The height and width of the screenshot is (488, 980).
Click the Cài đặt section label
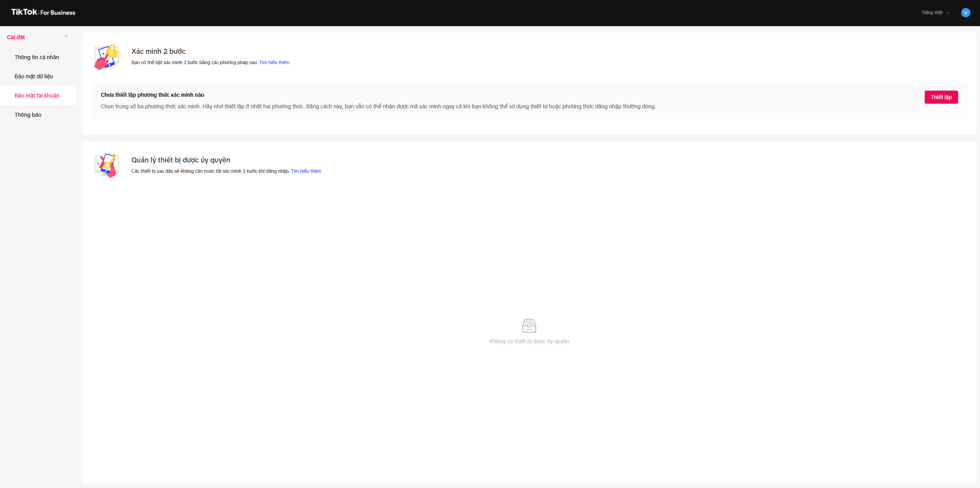[16, 37]
